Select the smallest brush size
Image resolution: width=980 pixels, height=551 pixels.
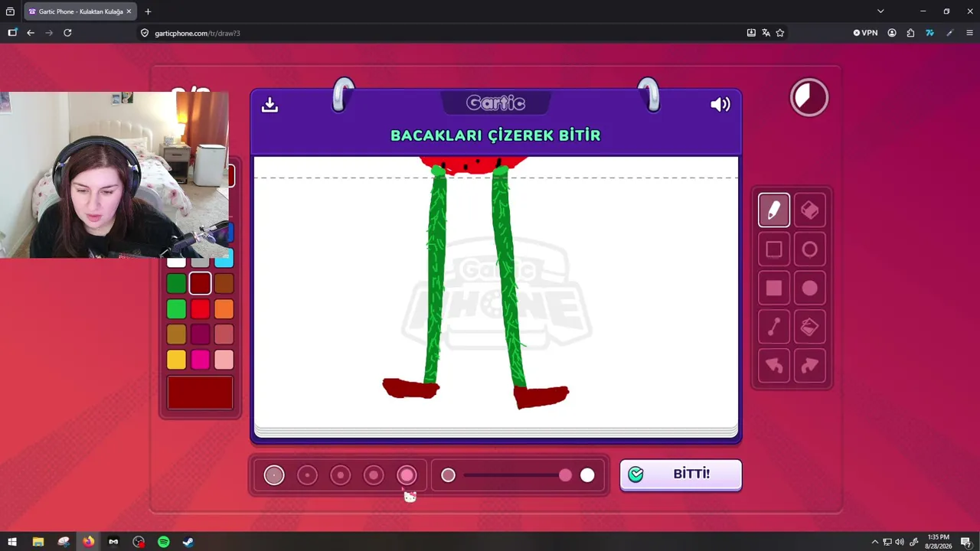[x=274, y=475]
